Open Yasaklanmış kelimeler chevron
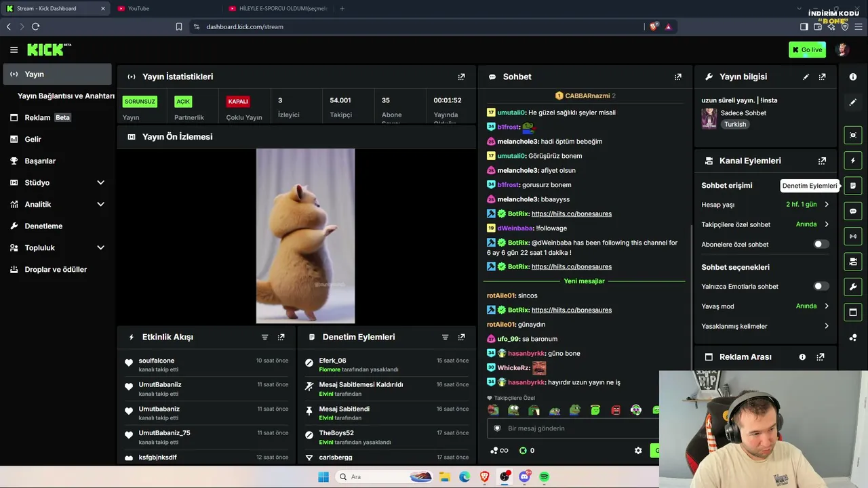Viewport: 868px width, 488px height. 826,326
